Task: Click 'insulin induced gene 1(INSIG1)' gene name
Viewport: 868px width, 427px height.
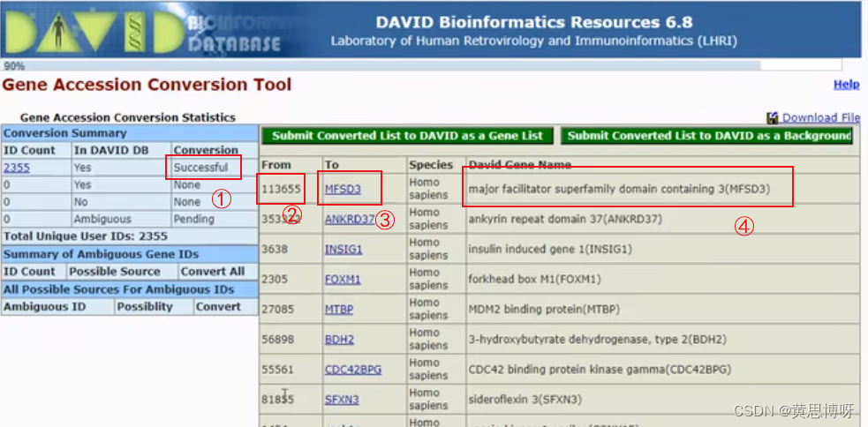Action: point(550,250)
